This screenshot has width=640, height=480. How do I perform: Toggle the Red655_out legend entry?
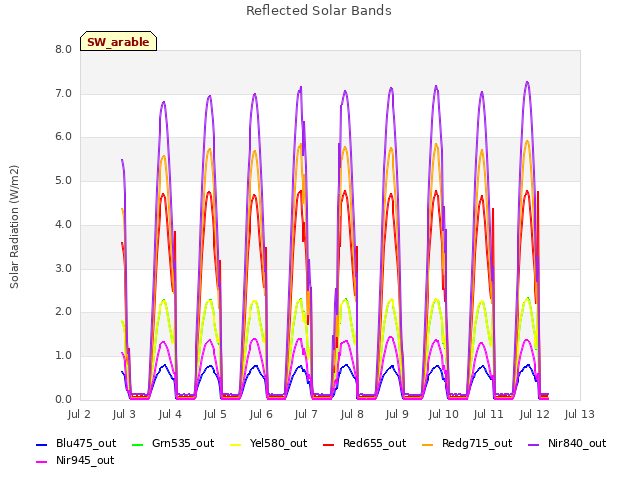364,443
